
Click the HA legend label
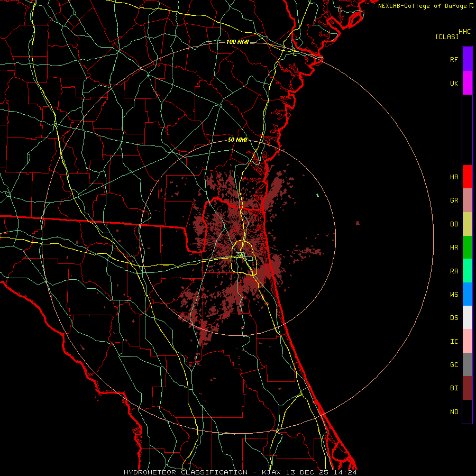tap(454, 177)
